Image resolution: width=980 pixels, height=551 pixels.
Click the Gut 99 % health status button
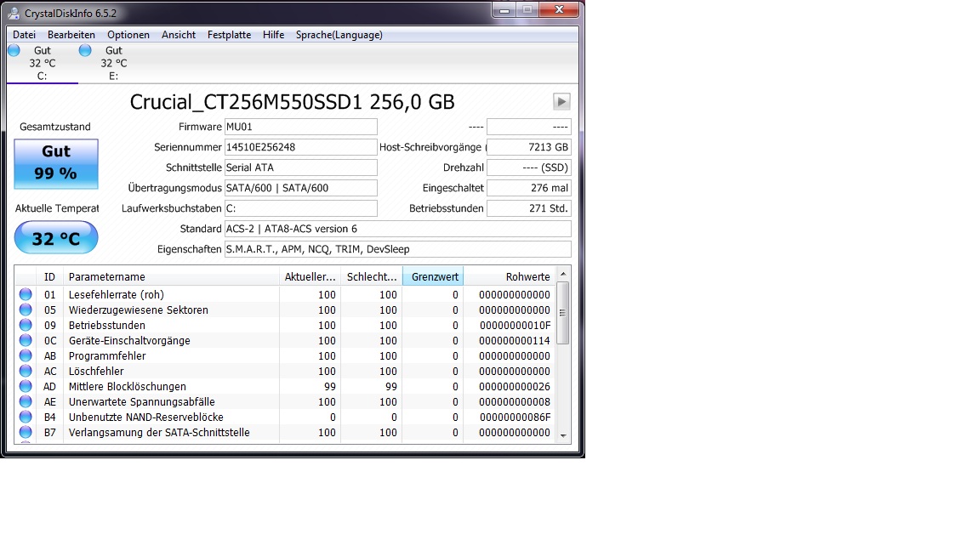coord(56,163)
